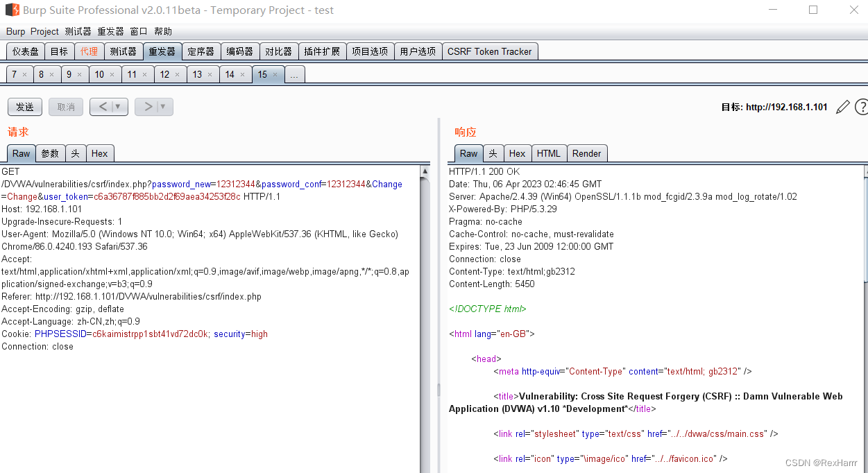Select the request 参数 tab
The height and width of the screenshot is (473, 868).
click(x=50, y=153)
